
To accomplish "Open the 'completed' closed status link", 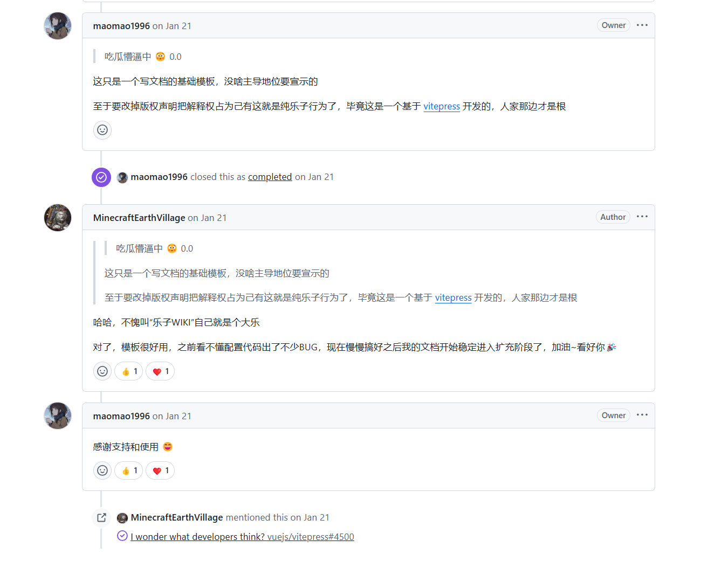I will 270,177.
